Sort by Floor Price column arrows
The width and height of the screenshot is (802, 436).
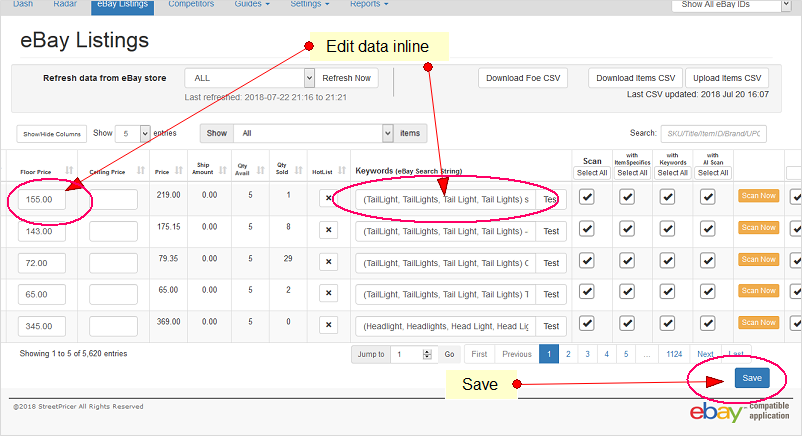tap(69, 170)
